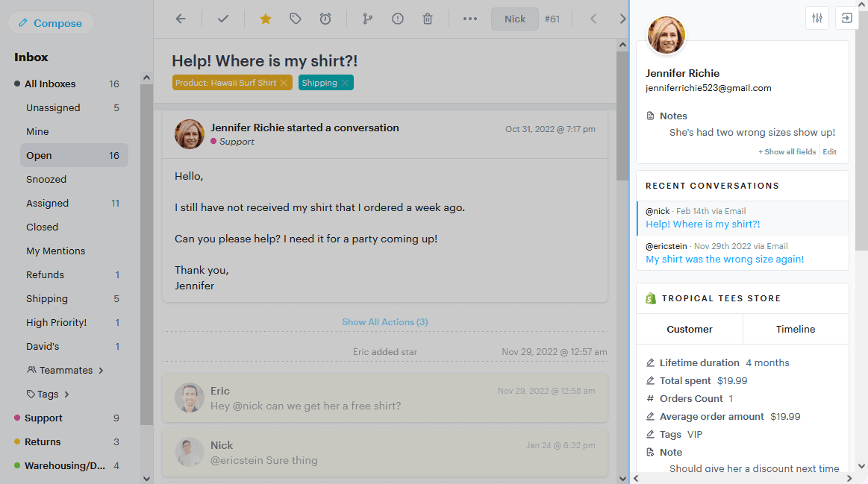Screen dimensions: 868x484
Task: Click the Compose button
Action: pyautogui.click(x=51, y=23)
